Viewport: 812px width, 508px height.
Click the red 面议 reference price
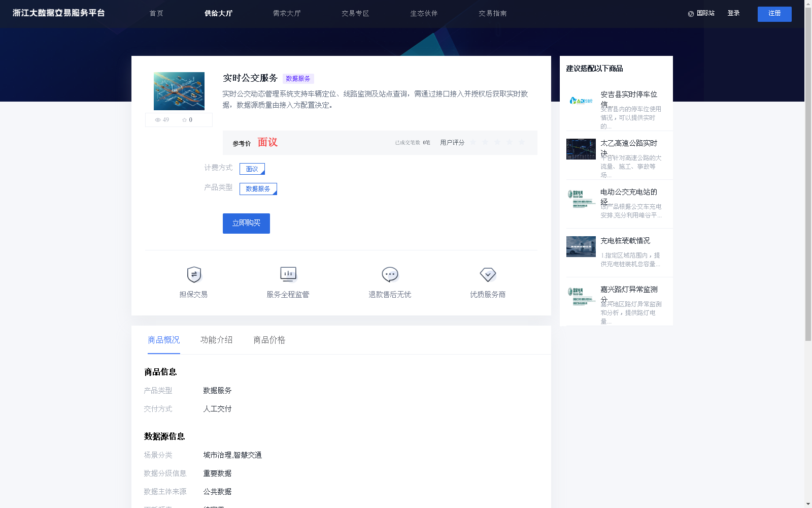[x=267, y=142]
